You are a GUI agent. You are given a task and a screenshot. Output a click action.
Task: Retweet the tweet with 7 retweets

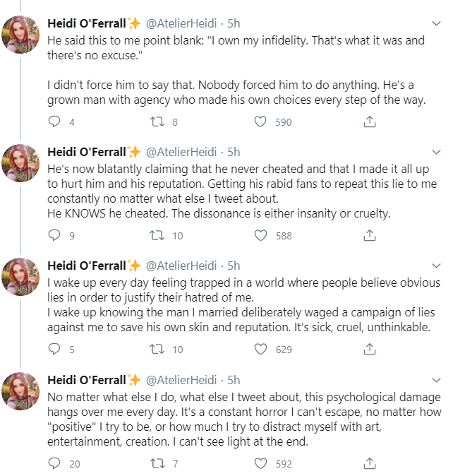coord(157,463)
